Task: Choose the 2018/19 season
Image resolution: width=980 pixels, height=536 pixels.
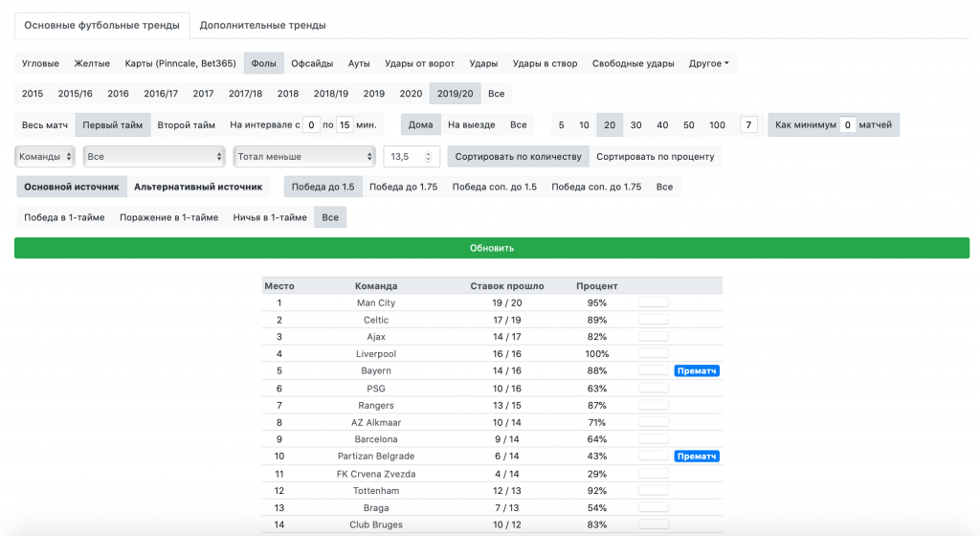Action: pyautogui.click(x=331, y=94)
